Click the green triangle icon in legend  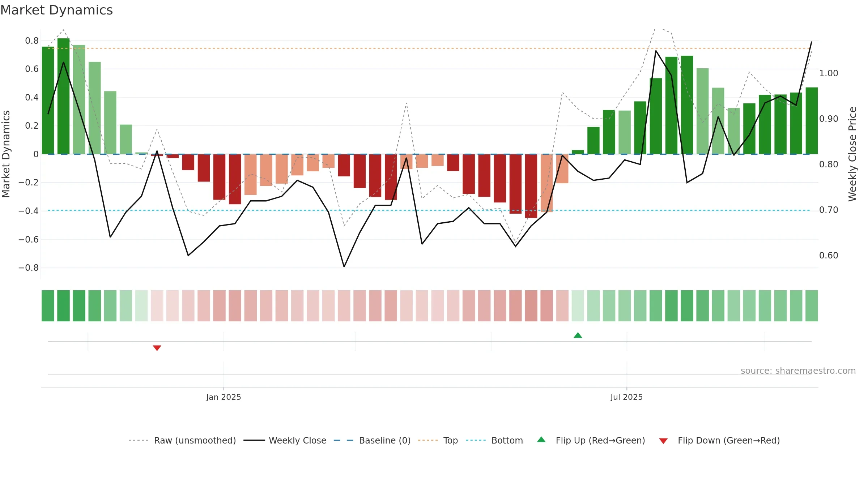coord(541,440)
